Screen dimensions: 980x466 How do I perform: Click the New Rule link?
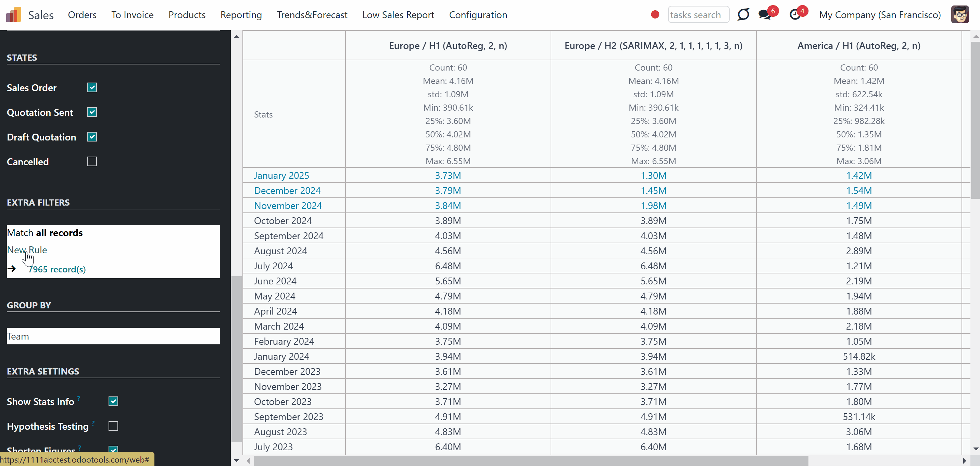[27, 250]
